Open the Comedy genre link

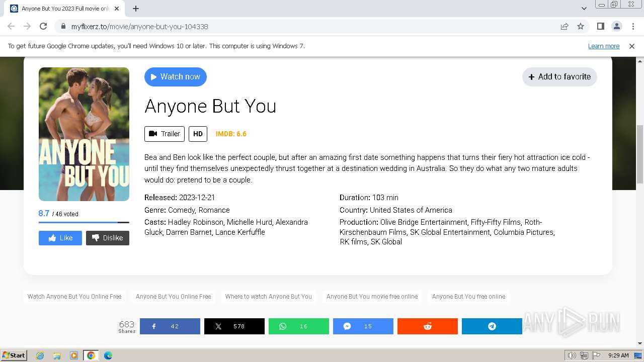pos(181,210)
